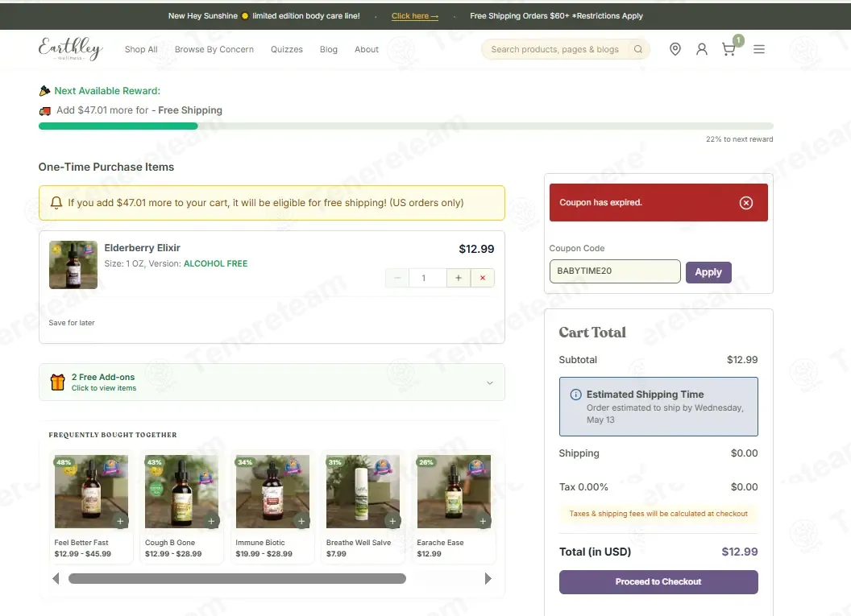Image resolution: width=851 pixels, height=616 pixels.
Task: Click the carousel right arrow
Action: pyautogui.click(x=488, y=579)
